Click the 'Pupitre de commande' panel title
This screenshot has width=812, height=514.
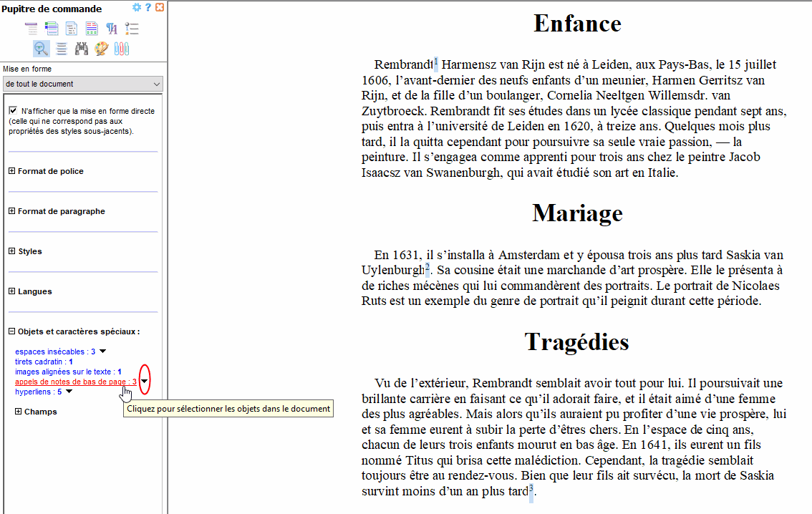point(52,9)
